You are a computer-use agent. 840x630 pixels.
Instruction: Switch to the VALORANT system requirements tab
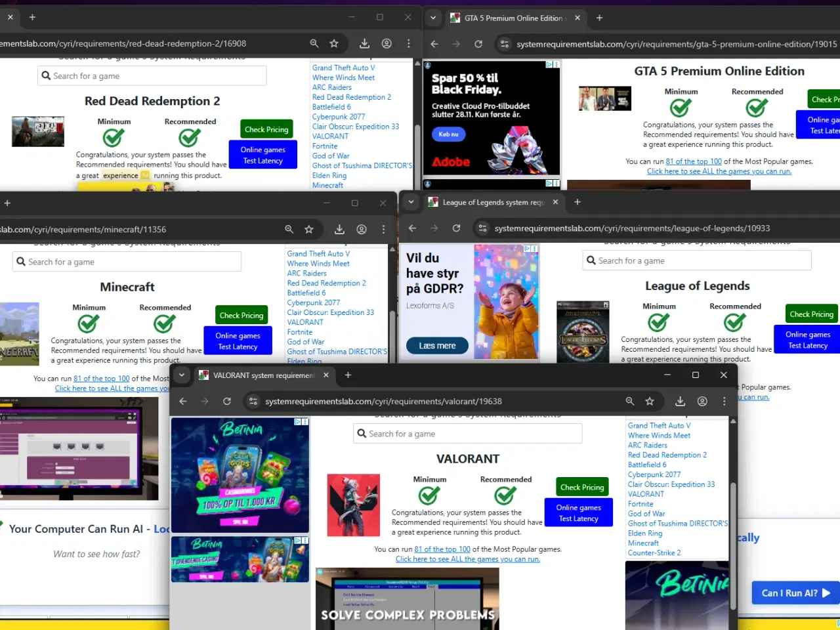(x=262, y=375)
